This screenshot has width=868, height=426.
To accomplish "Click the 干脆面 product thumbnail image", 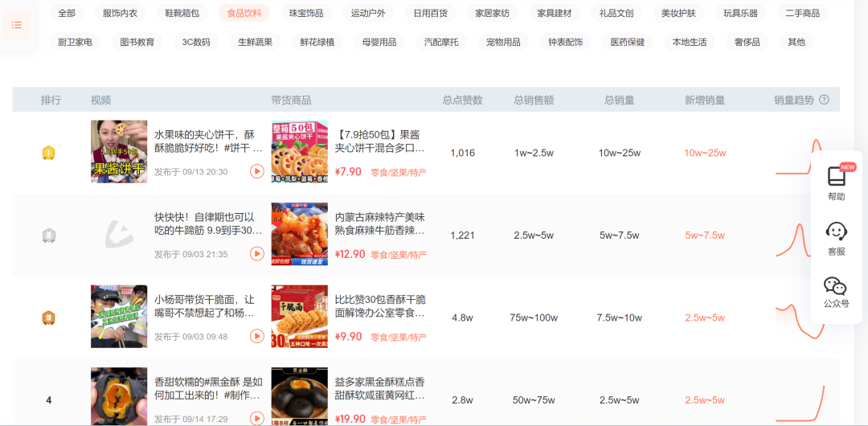I will 299,315.
